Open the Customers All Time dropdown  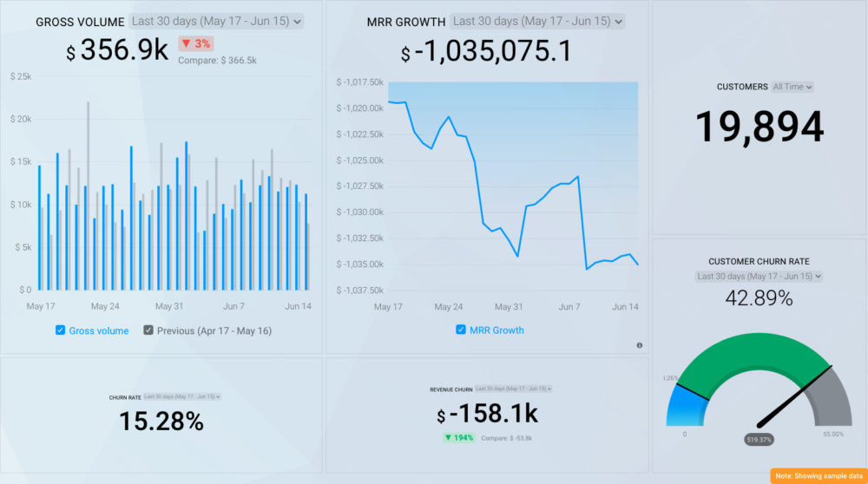pos(792,87)
